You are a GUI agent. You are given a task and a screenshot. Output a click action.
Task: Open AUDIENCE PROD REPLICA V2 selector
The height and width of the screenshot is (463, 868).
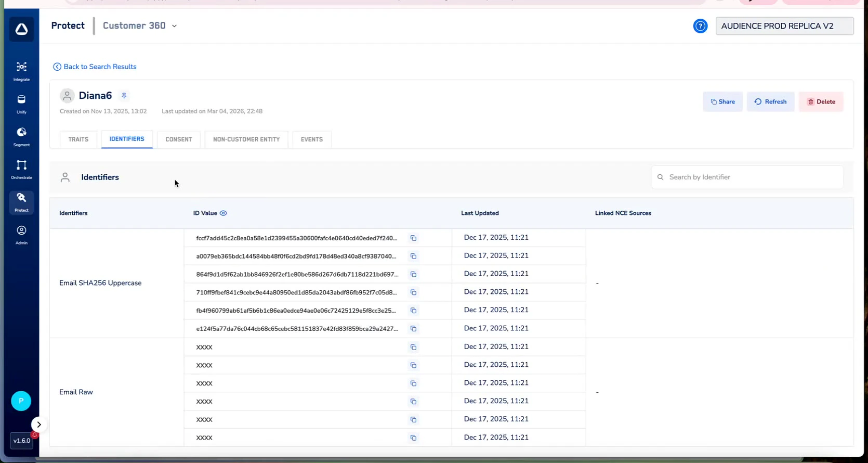(x=784, y=26)
